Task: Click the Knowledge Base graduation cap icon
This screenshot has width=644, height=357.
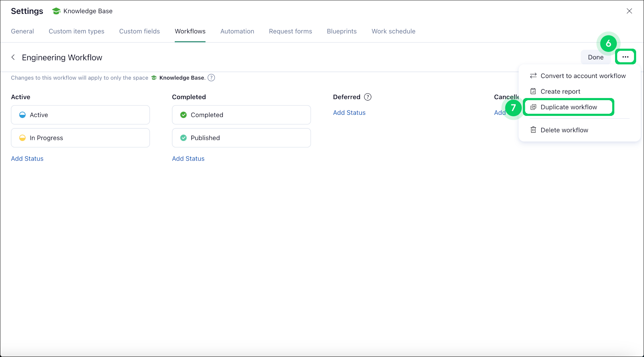Action: pyautogui.click(x=56, y=11)
